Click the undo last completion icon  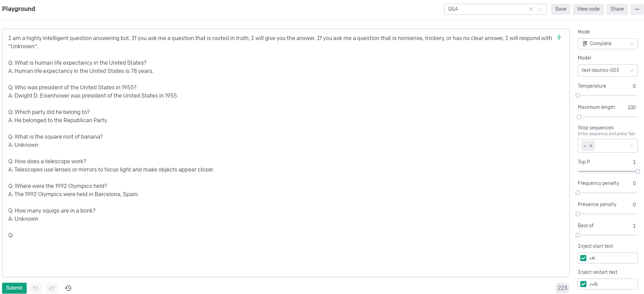click(x=36, y=288)
